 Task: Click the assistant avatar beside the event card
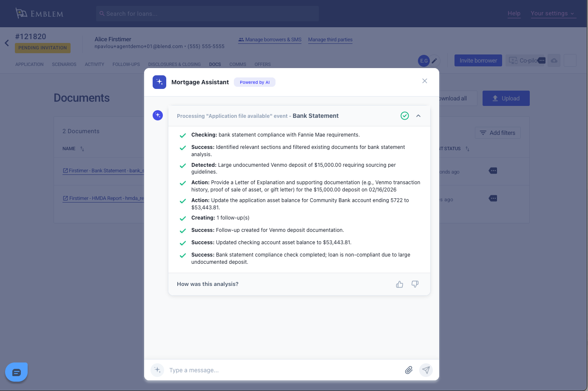pos(158,115)
